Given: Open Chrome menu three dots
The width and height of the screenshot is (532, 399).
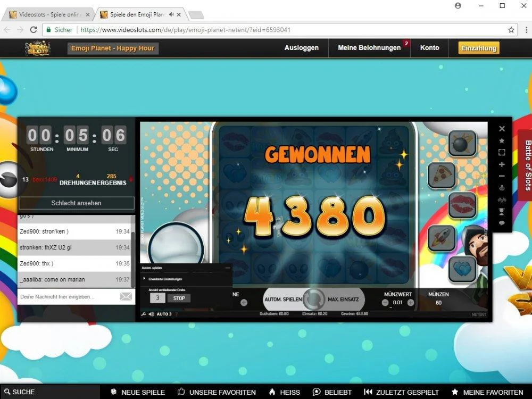Looking at the screenshot, I should (x=526, y=30).
